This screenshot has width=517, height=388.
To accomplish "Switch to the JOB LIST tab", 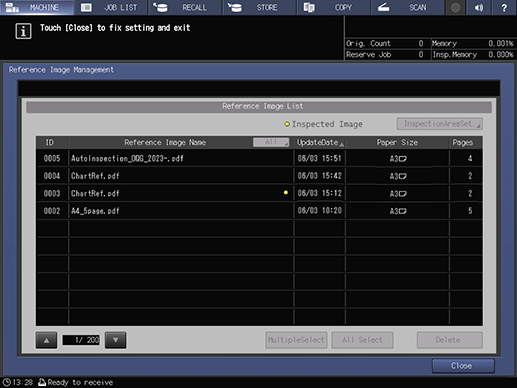I will pyautogui.click(x=111, y=7).
